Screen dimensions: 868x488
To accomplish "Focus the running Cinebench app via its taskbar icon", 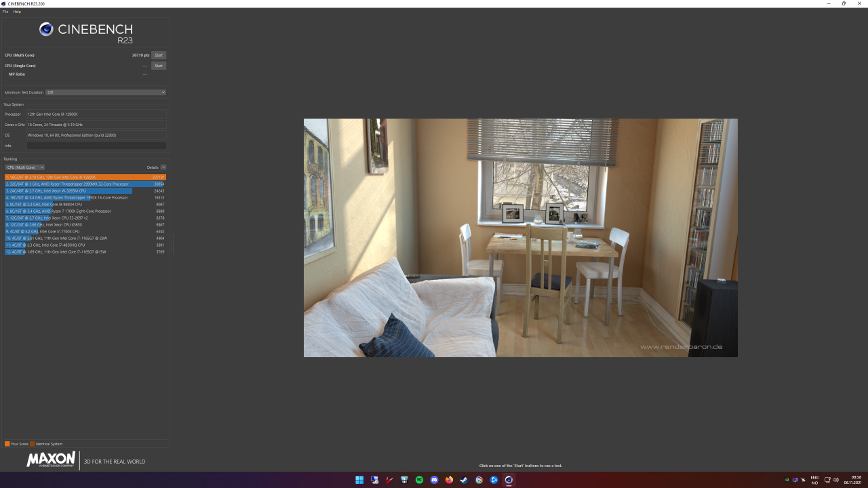I will pos(509,480).
